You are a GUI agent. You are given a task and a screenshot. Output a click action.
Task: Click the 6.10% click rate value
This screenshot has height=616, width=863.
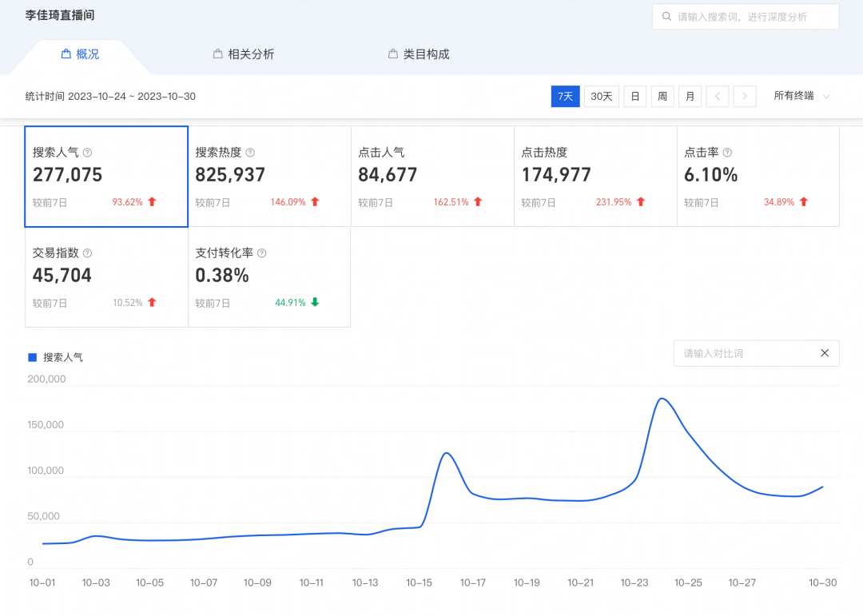pyautogui.click(x=710, y=175)
